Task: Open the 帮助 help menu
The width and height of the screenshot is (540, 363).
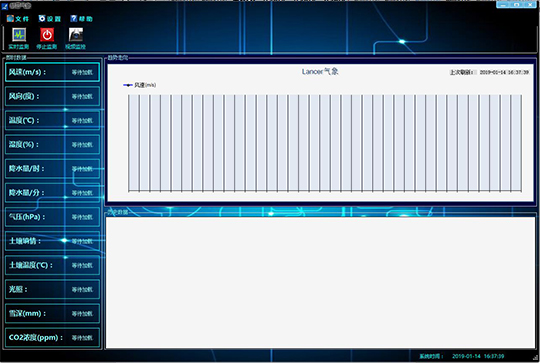Action: [x=82, y=19]
